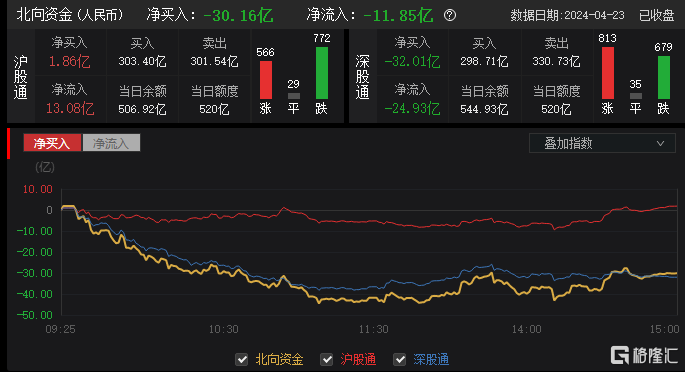Click the 格隆汇 logo watermark
685x372 pixels.
tap(644, 355)
